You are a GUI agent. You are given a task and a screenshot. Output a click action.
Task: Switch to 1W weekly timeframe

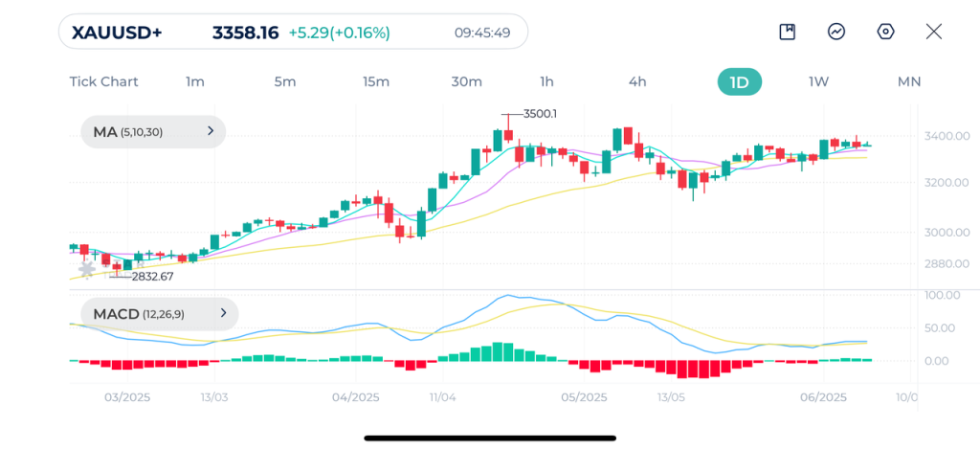tap(818, 81)
